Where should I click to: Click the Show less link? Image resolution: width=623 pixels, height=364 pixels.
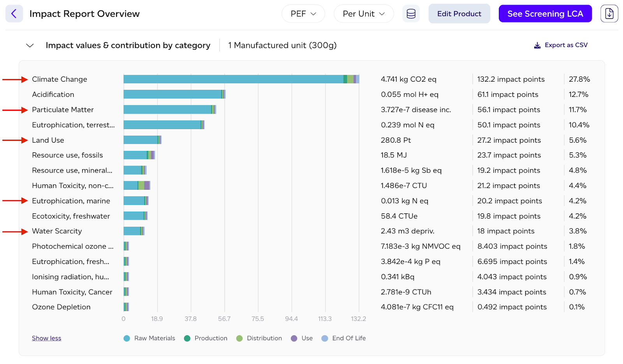(46, 338)
